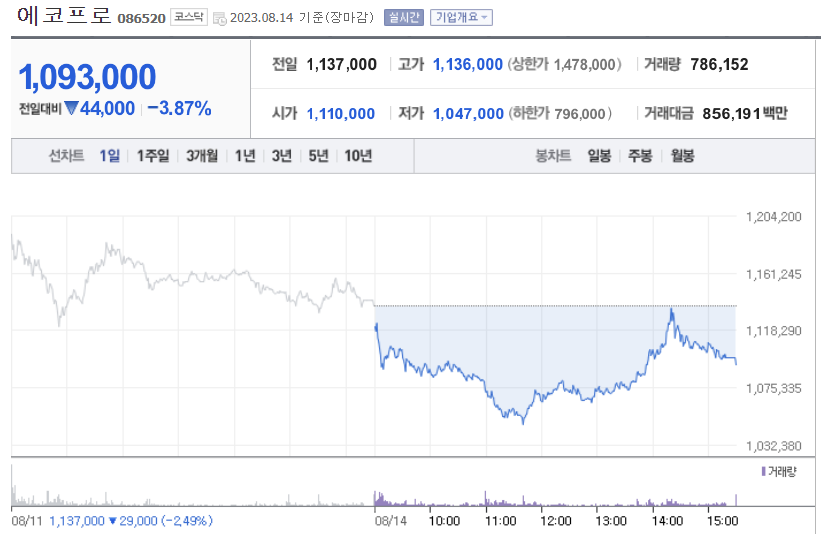Image resolution: width=821 pixels, height=534 pixels.
Task: Click the upper limit value 1,478,000
Action: pyautogui.click(x=584, y=64)
